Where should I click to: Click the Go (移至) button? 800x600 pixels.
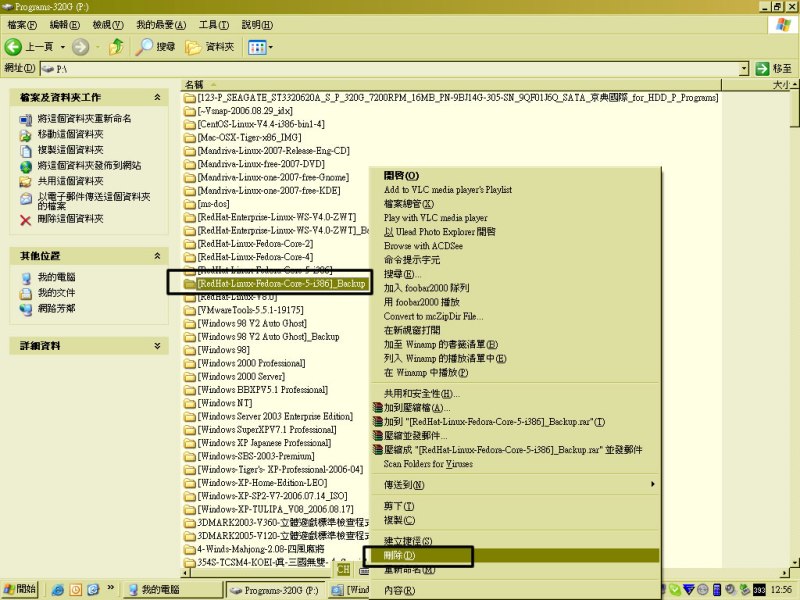773,68
